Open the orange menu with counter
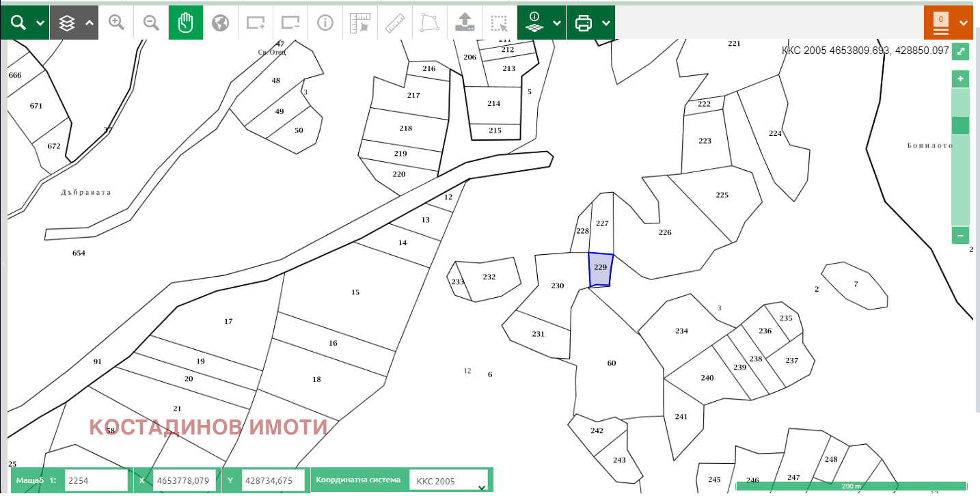 948,23
